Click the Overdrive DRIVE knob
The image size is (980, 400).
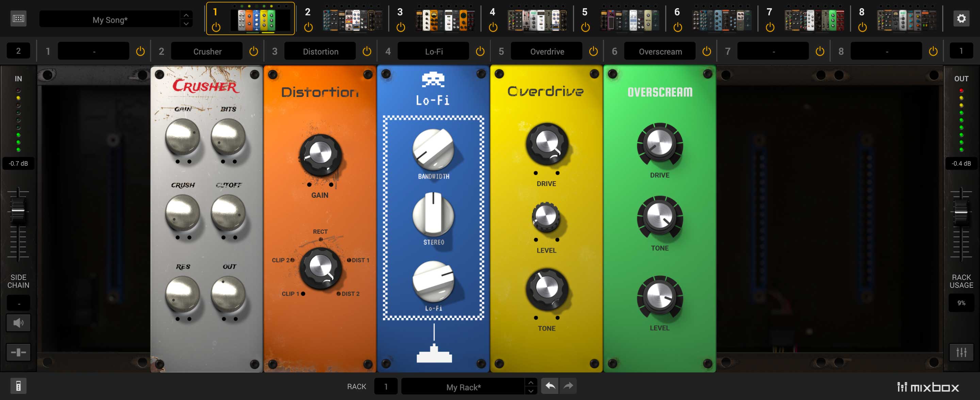547,143
